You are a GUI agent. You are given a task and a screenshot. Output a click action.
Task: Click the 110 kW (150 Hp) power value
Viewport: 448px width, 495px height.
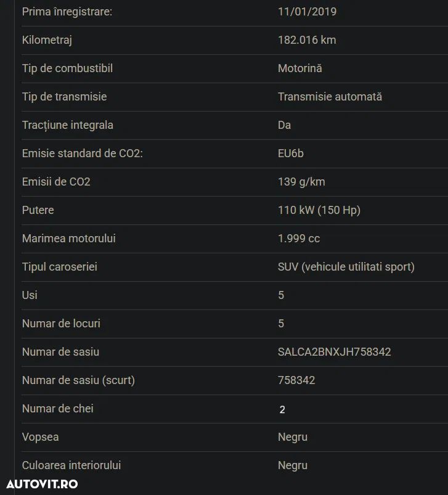[319, 210]
